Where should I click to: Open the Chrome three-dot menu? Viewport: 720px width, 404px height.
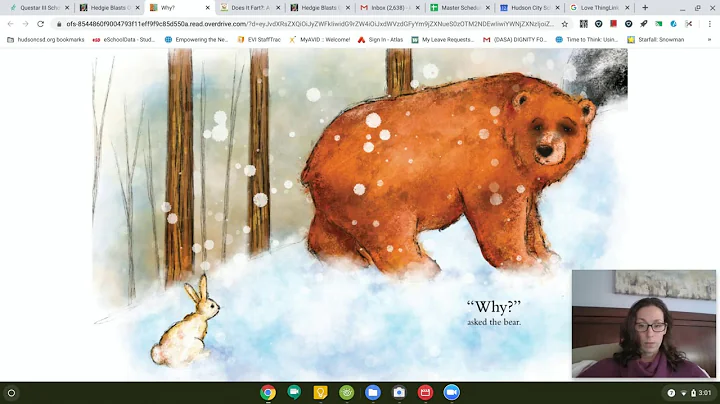[709, 24]
